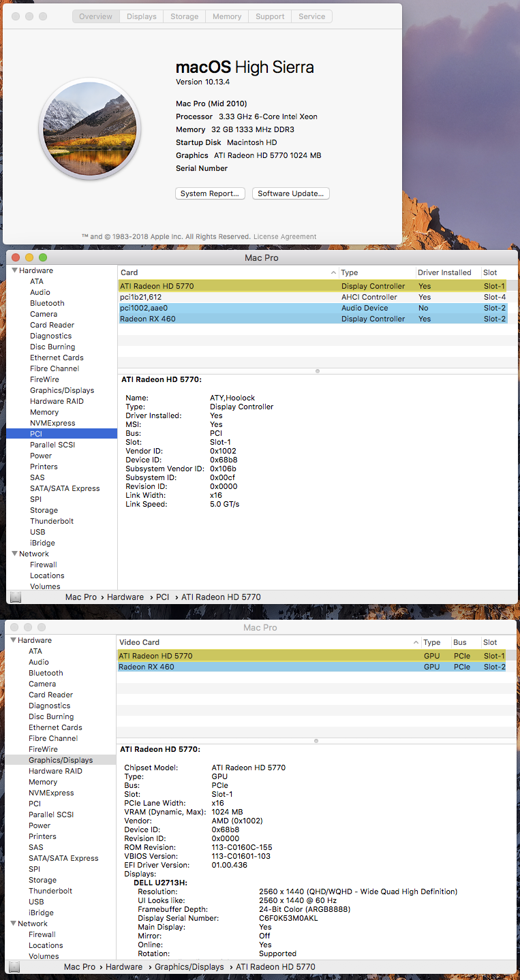520x980 pixels.
Task: Select PCI in the highlighted sidebar row
Action: [62, 434]
